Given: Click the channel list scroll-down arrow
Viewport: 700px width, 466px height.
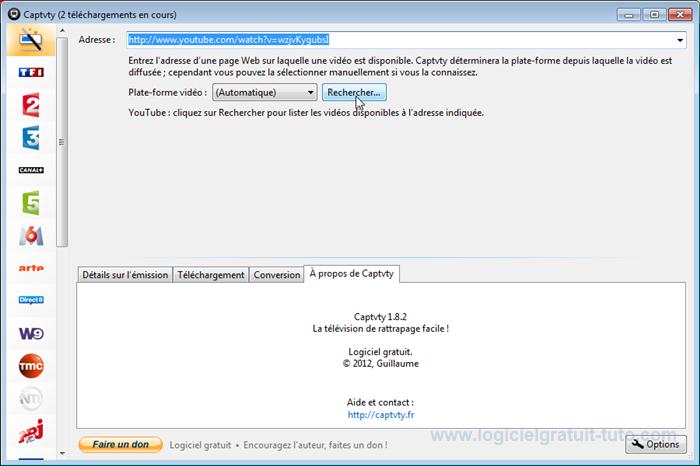Looking at the screenshot, I should point(62,453).
